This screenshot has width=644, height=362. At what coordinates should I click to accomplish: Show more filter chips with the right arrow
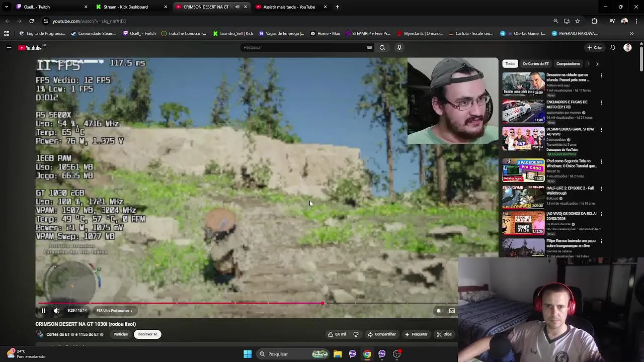(x=597, y=64)
